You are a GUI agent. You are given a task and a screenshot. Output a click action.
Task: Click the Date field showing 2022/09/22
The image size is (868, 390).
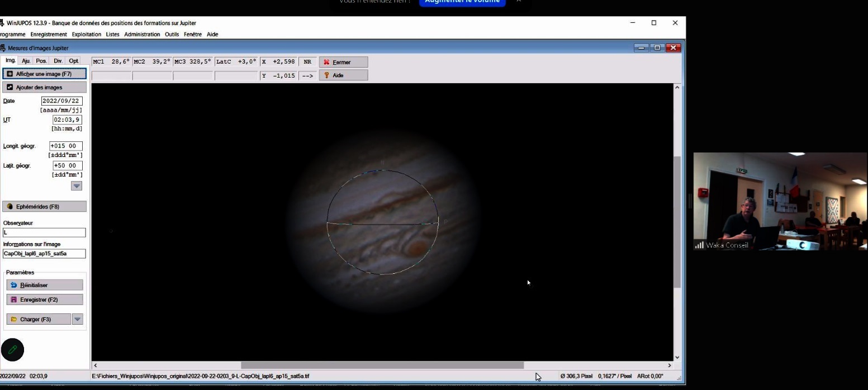point(61,101)
